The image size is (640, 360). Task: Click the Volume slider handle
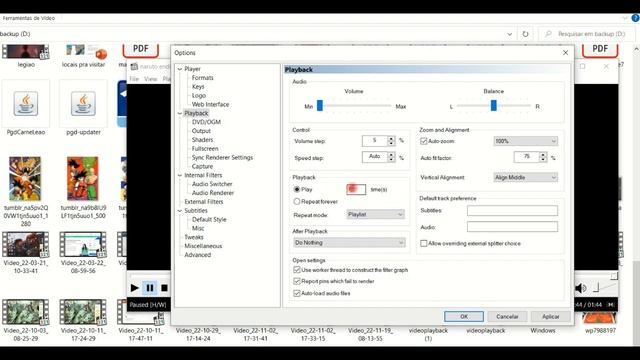coord(320,106)
